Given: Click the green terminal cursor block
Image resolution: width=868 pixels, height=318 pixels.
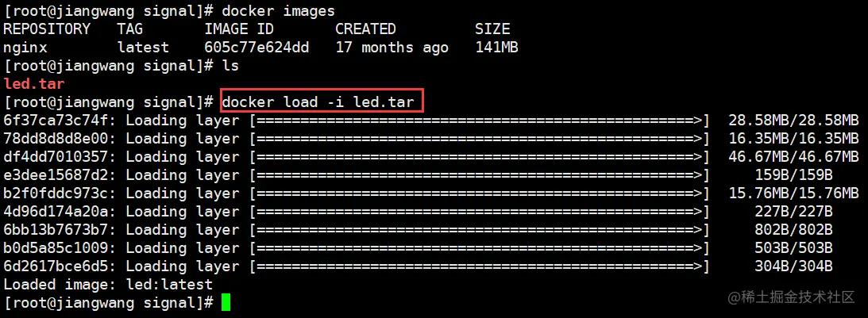Looking at the screenshot, I should pyautogui.click(x=226, y=302).
